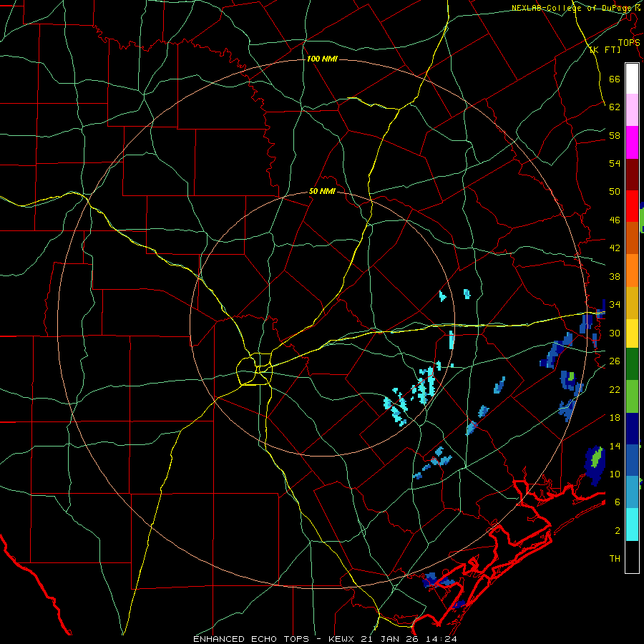Click the "ENHANCED ECHO TOPS" title text
Screen dimensions: 644x644
point(251,639)
